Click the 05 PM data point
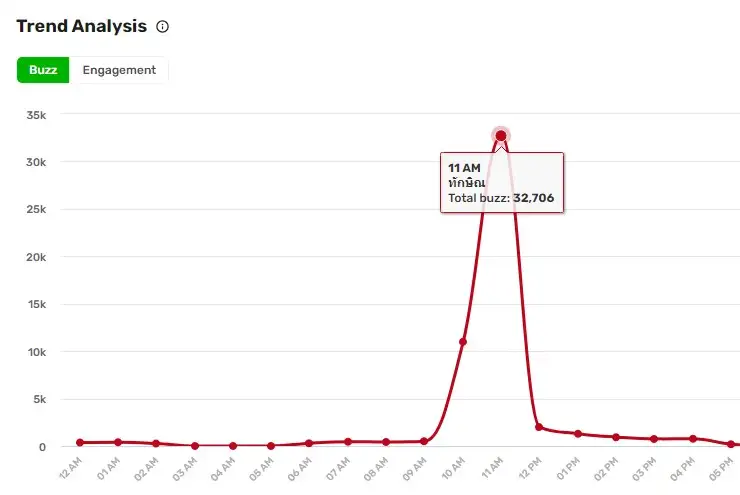 [x=731, y=444]
